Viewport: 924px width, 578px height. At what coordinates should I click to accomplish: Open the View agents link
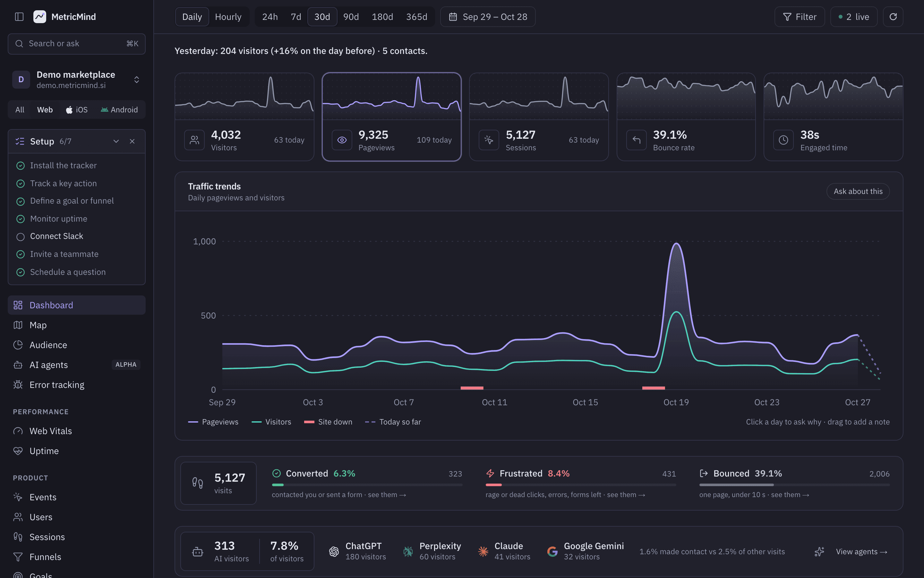pyautogui.click(x=861, y=552)
